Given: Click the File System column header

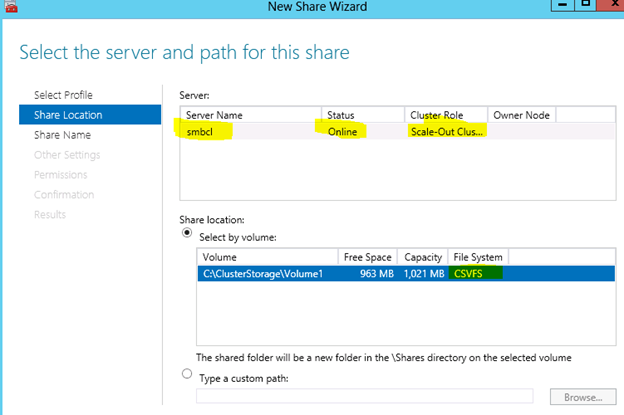Looking at the screenshot, I should tap(478, 257).
